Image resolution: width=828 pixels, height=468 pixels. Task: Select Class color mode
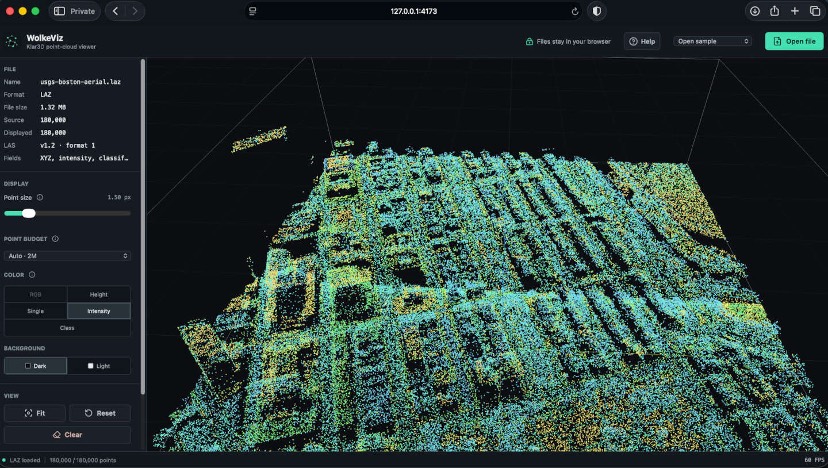pos(67,328)
